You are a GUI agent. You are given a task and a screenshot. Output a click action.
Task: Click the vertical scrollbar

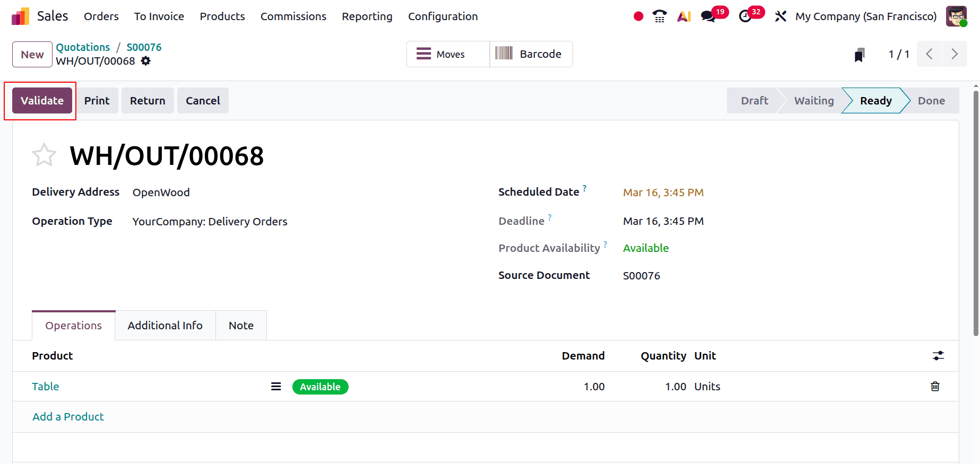click(976, 213)
